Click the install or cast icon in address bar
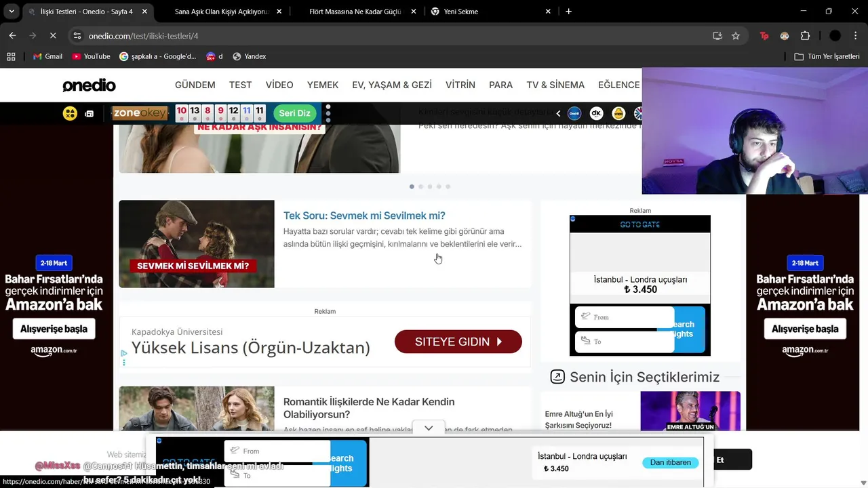Image resolution: width=868 pixels, height=488 pixels. tap(717, 36)
